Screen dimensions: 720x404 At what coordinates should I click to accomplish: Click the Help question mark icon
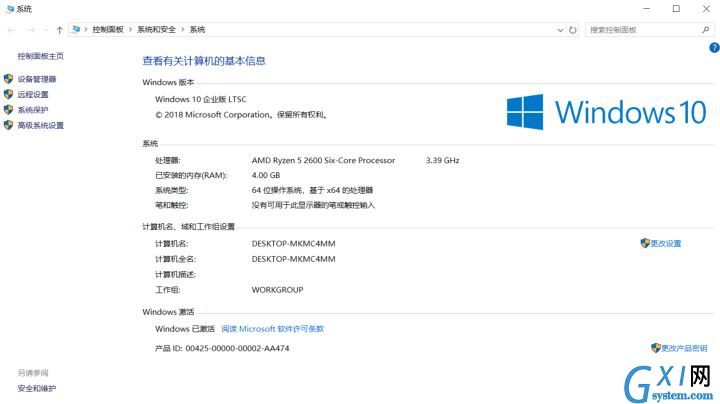tap(714, 47)
